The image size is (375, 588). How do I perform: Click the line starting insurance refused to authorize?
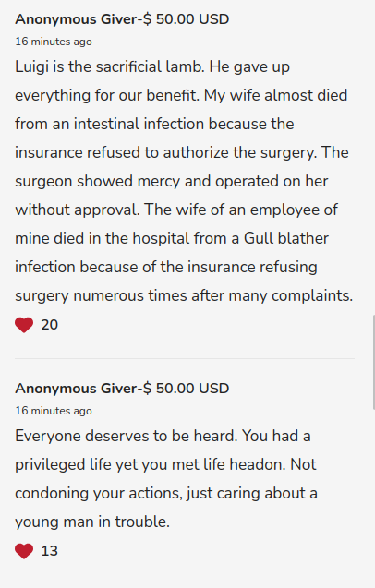182,153
